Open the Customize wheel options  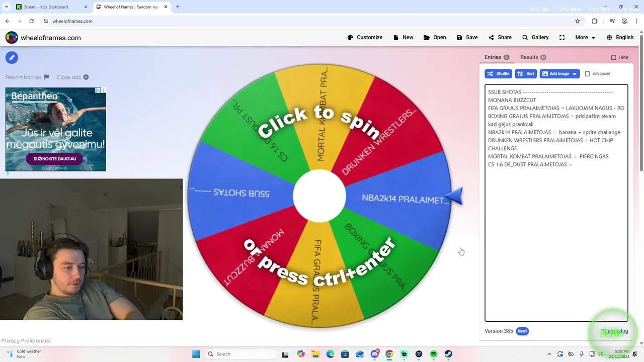point(365,37)
